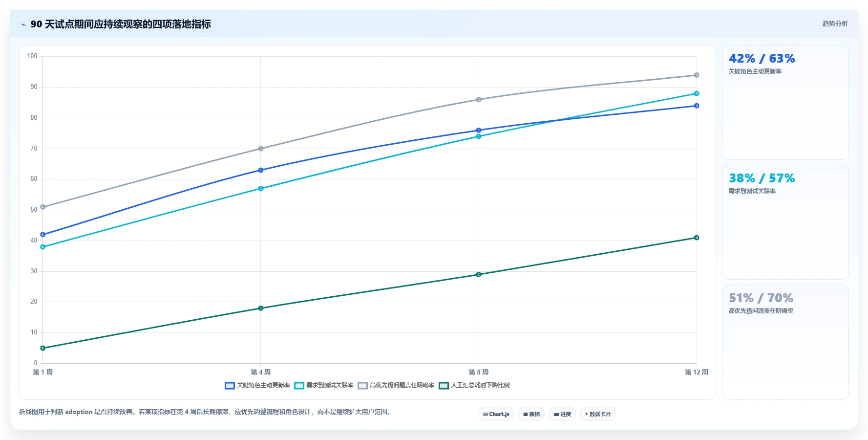Screen dimensions: 868x440
Task: Click the cyan line's 第 12 周 point at 88
Action: point(697,93)
